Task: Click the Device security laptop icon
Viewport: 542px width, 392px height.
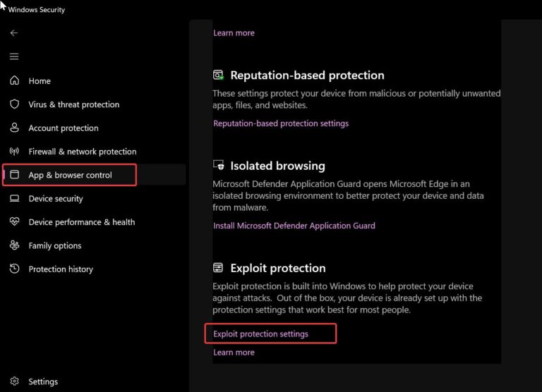Action: coord(14,199)
